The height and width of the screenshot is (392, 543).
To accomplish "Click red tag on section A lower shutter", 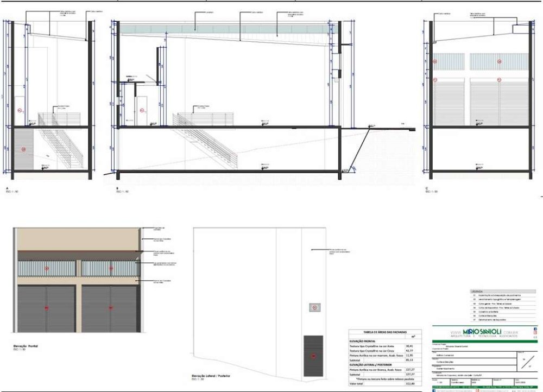I will (x=23, y=148).
